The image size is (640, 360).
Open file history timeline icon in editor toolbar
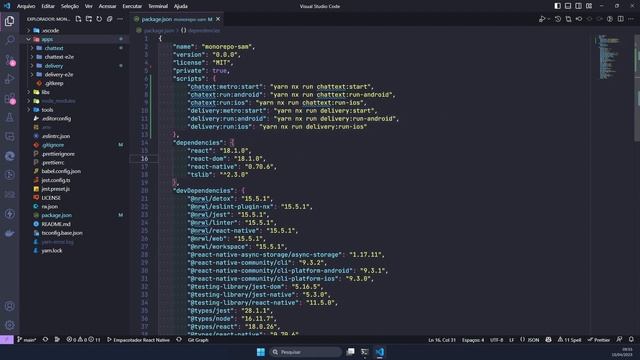point(558,19)
